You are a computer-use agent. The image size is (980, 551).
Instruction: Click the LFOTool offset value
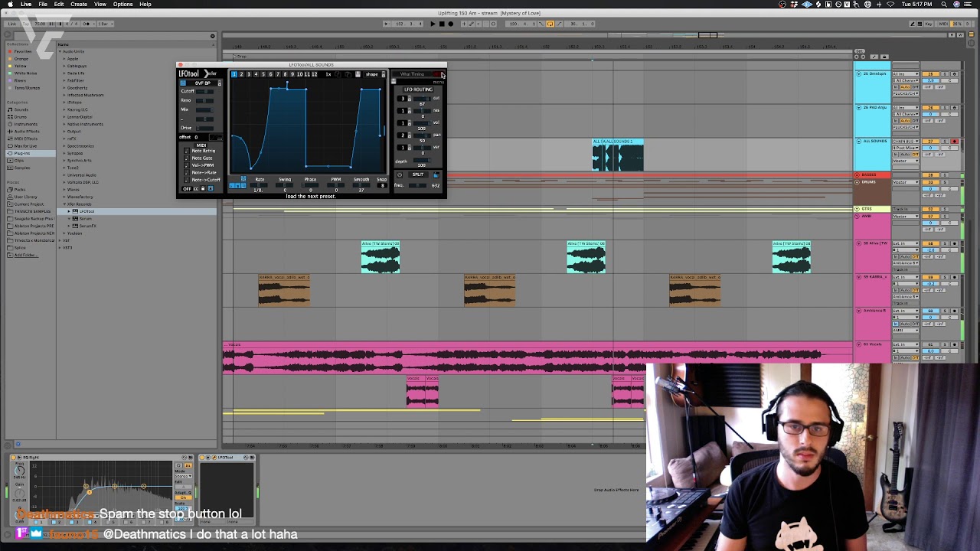pos(196,137)
